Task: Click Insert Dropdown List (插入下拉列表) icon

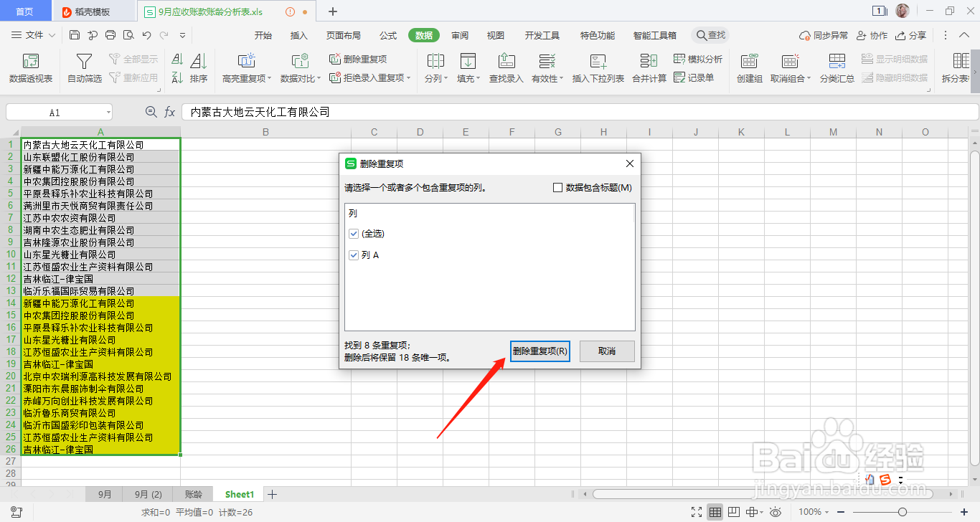Action: tap(598, 69)
